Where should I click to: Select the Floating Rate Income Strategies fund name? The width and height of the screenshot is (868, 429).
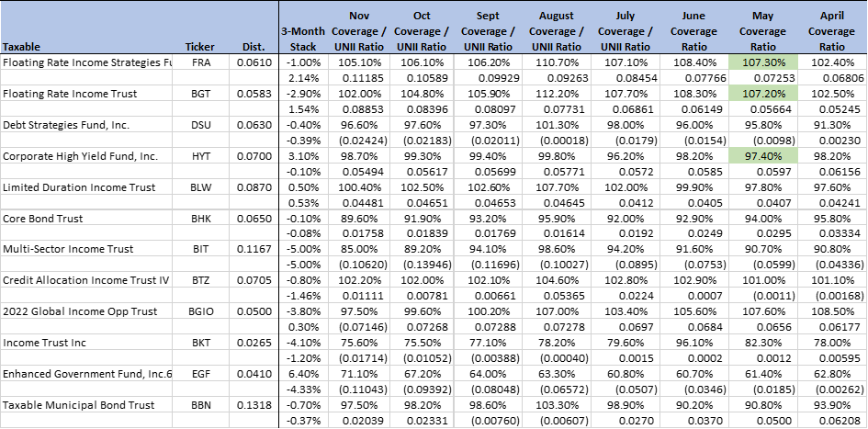pos(87,62)
